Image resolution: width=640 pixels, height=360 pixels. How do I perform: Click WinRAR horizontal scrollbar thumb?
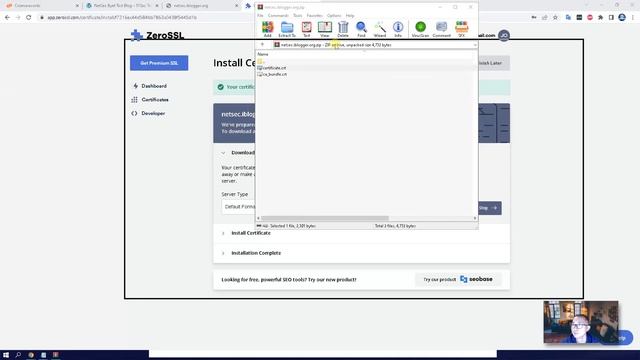coord(325,218)
